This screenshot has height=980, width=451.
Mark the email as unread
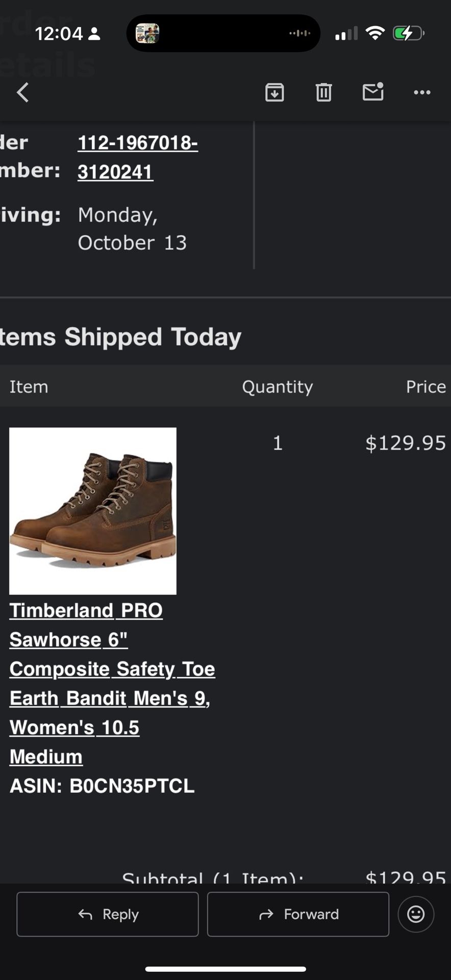pyautogui.click(x=373, y=92)
